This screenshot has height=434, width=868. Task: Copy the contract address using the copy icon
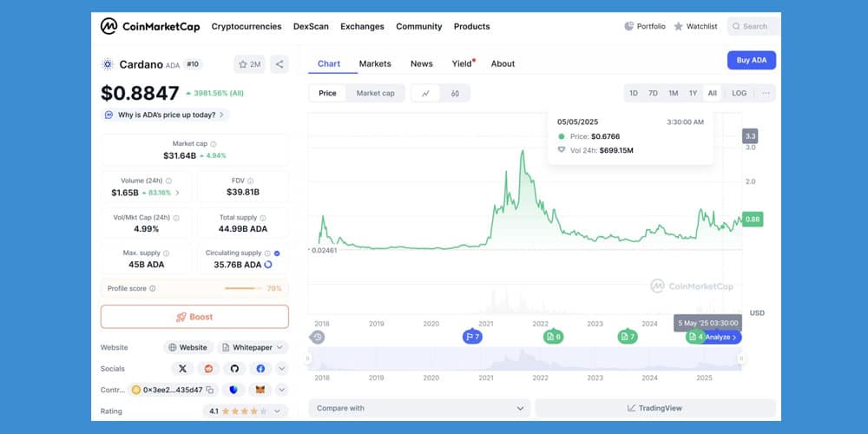tap(209, 391)
